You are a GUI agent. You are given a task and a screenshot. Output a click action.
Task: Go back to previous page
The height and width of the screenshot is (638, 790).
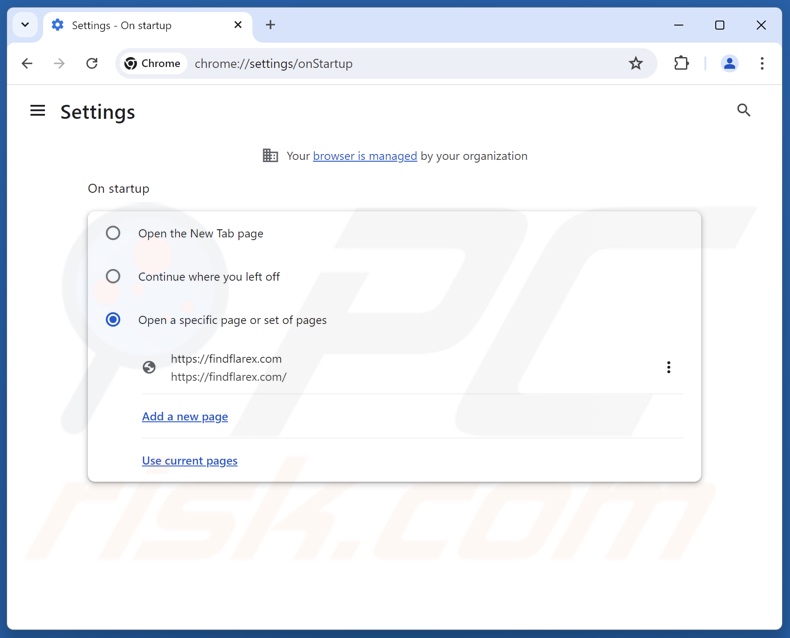(27, 63)
